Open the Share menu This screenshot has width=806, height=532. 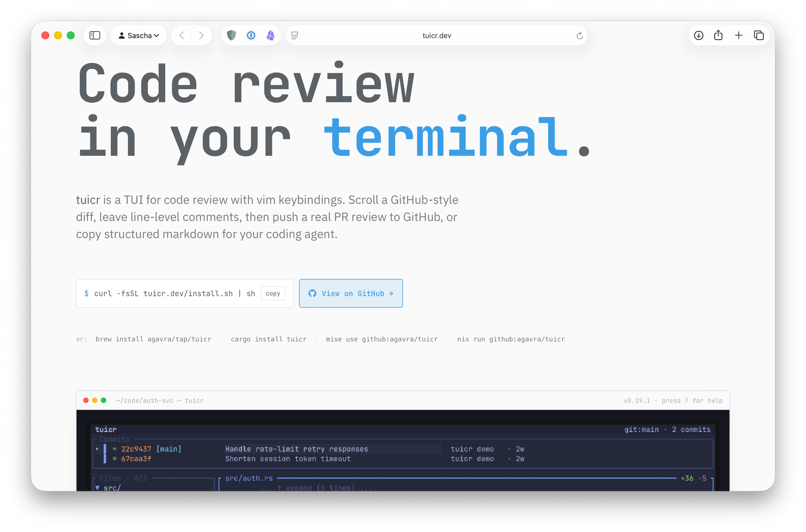point(718,35)
